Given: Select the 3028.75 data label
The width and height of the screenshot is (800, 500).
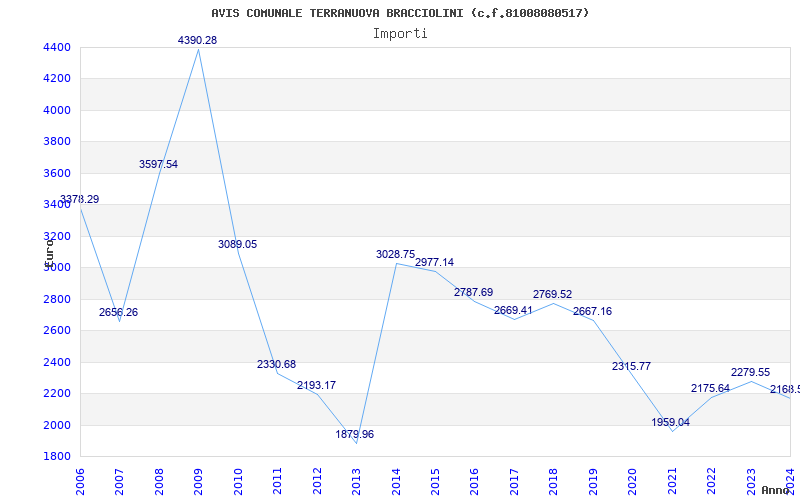Looking at the screenshot, I should click(395, 254).
